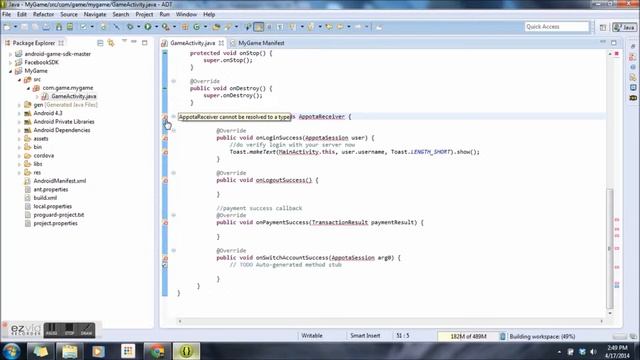
Task: Select the Java perspective button
Action: [624, 27]
